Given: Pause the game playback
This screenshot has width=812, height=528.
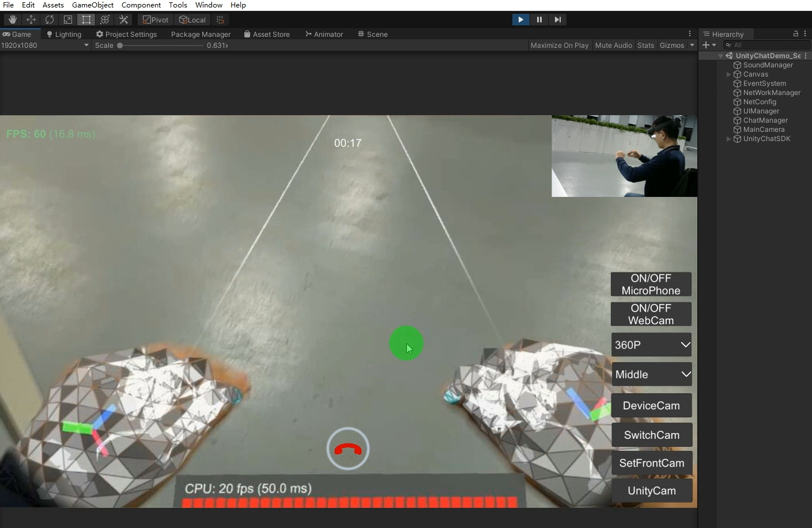Looking at the screenshot, I should coord(539,20).
